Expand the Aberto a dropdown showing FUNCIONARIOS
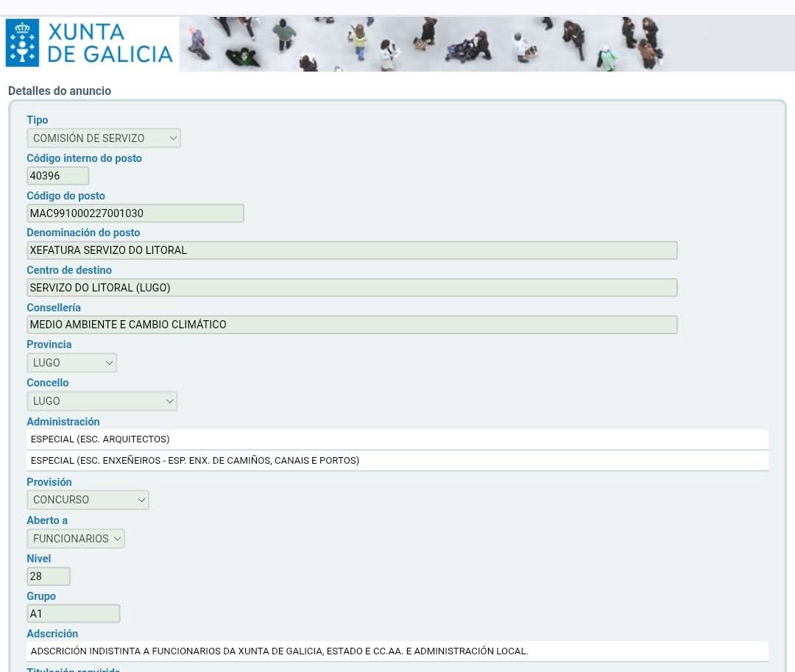 76,539
